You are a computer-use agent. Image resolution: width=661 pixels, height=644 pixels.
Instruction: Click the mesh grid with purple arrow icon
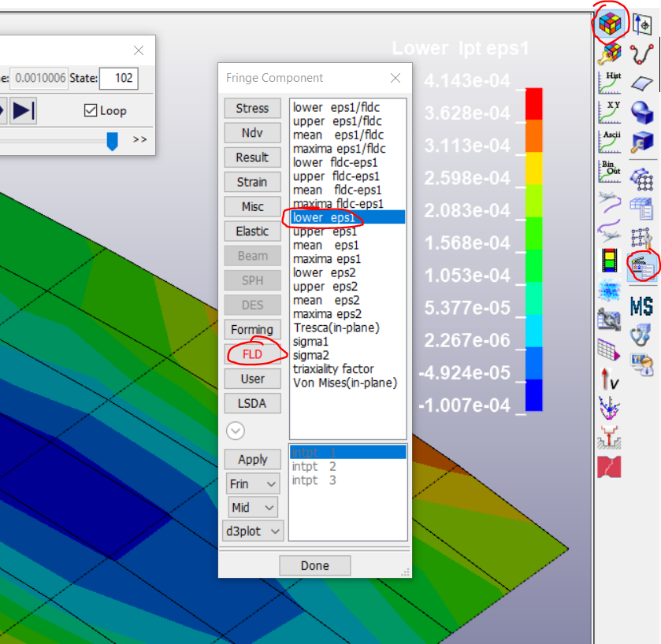(610, 350)
